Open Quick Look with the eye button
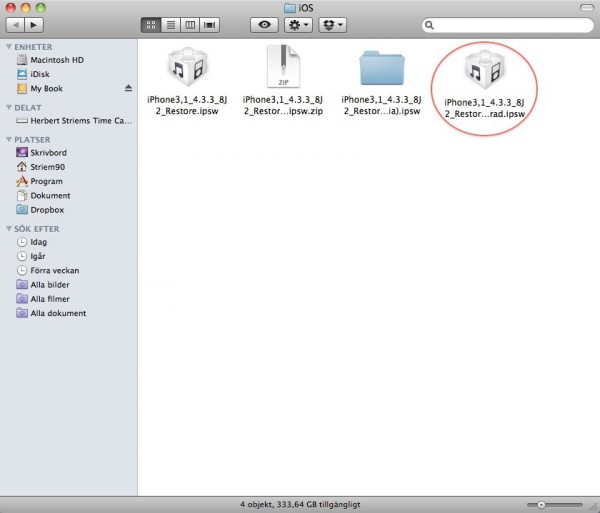 coord(264,25)
